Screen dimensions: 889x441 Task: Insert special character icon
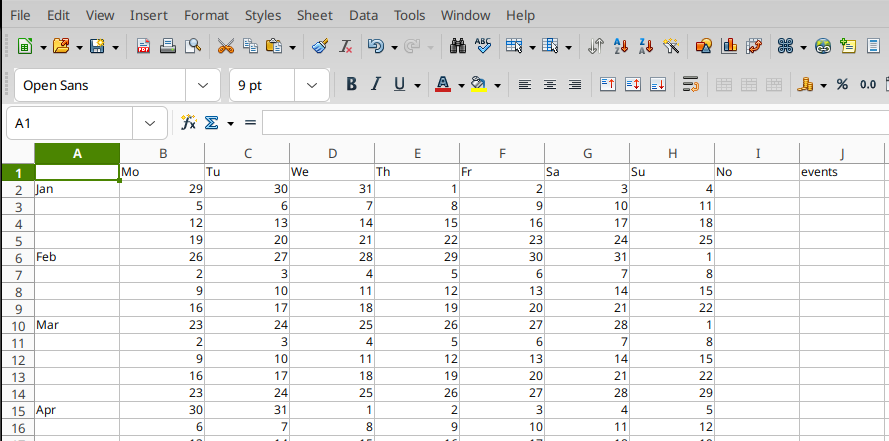(785, 46)
